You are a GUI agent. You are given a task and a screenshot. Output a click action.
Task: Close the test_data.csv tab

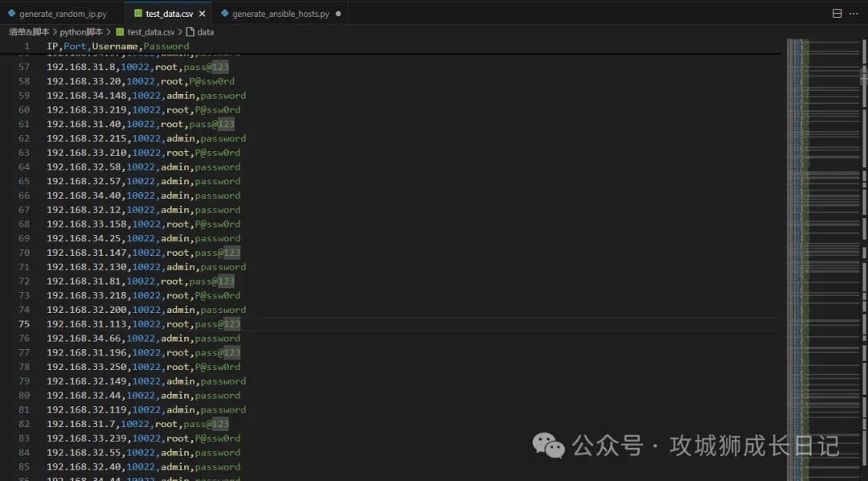click(201, 14)
